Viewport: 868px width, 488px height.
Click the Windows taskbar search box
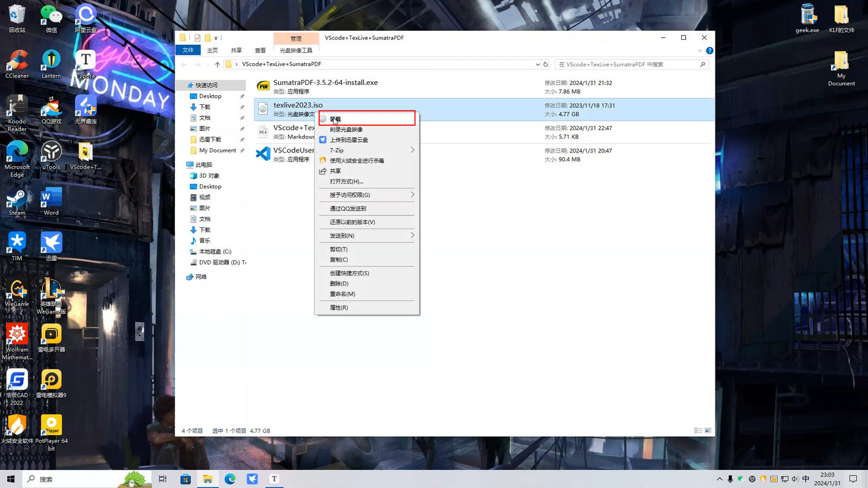pos(87,479)
